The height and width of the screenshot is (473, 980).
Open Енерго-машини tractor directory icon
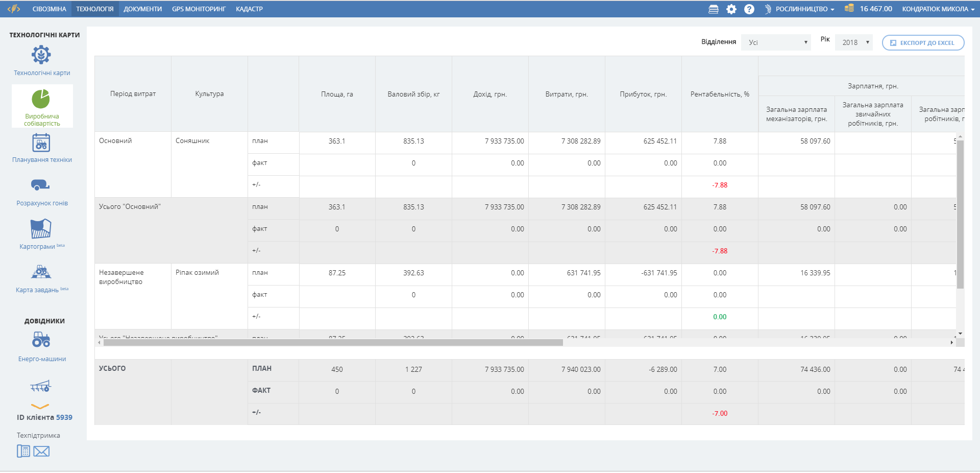(x=41, y=340)
